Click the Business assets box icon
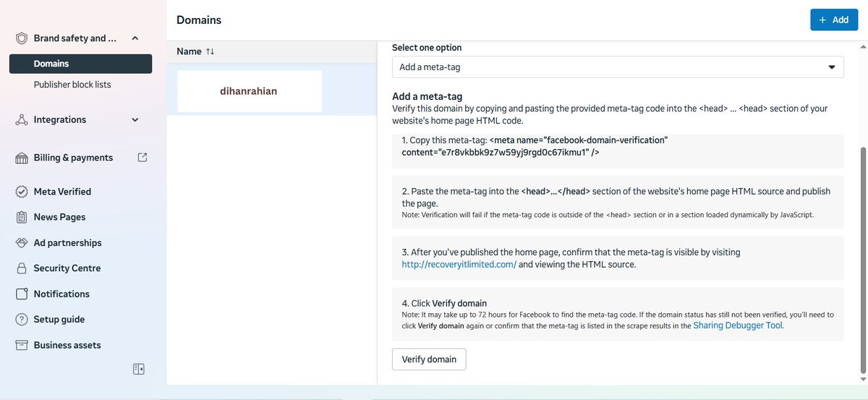 pos(21,345)
